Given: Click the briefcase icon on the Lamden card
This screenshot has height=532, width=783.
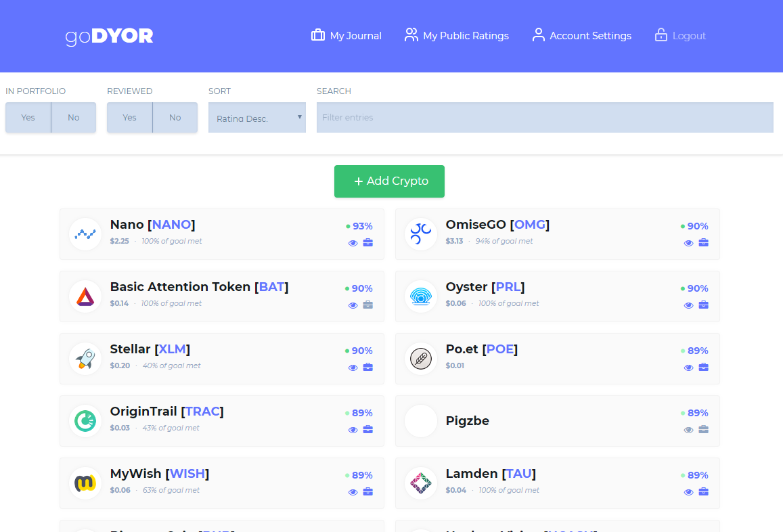Looking at the screenshot, I should 704,492.
